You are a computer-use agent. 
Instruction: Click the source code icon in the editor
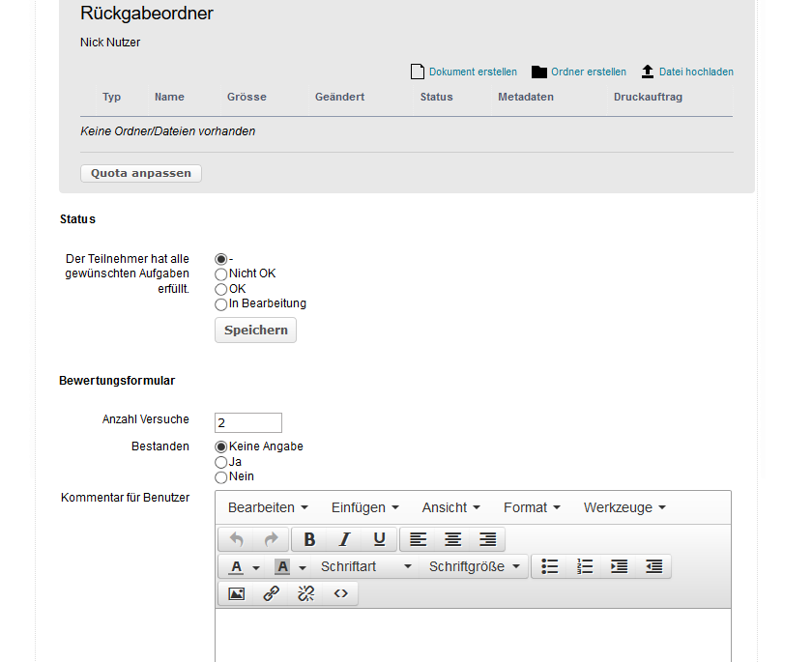pyautogui.click(x=340, y=593)
